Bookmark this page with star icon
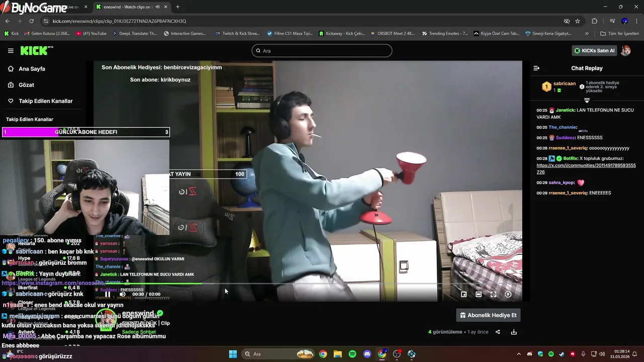This screenshot has width=644, height=362. [x=578, y=21]
